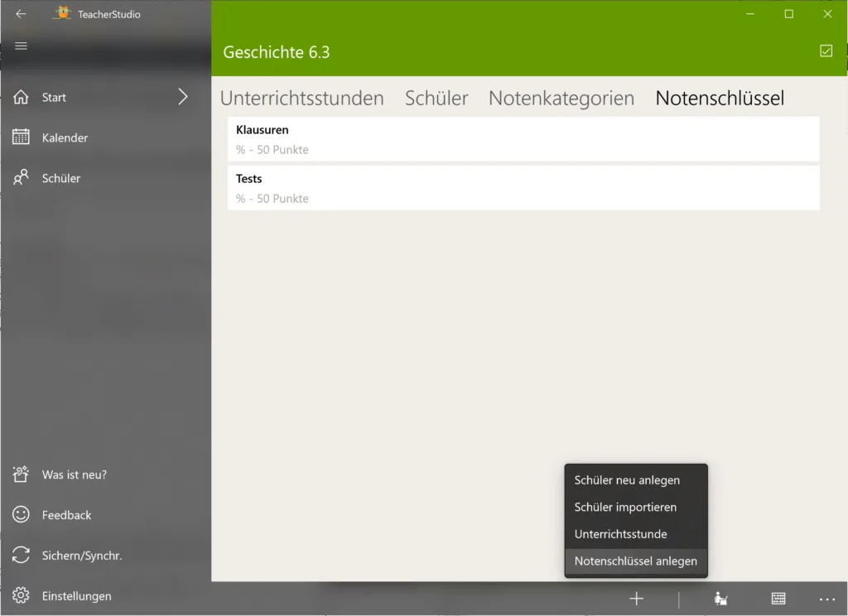Open the Tests grading key entry
Screen dimensions: 848x616
tap(523, 188)
